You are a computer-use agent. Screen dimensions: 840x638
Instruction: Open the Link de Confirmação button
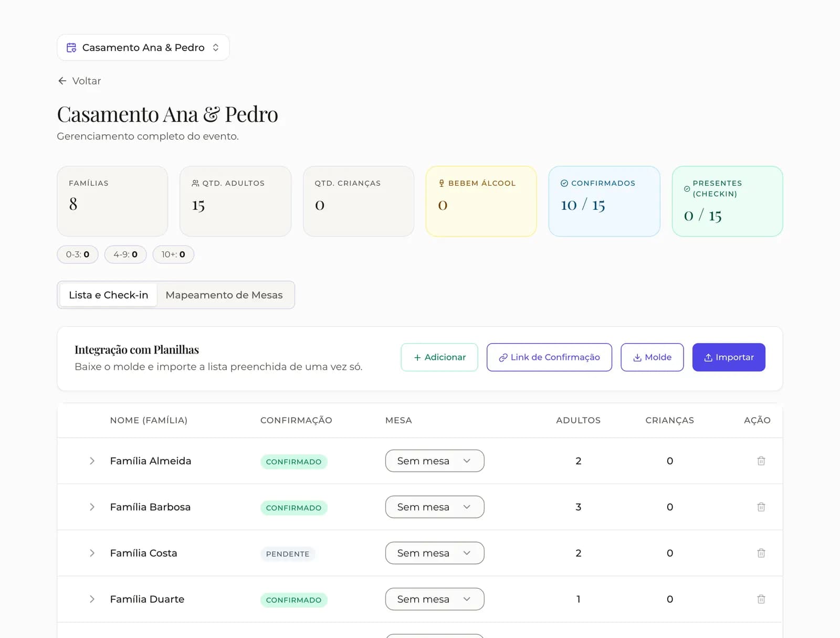(549, 357)
